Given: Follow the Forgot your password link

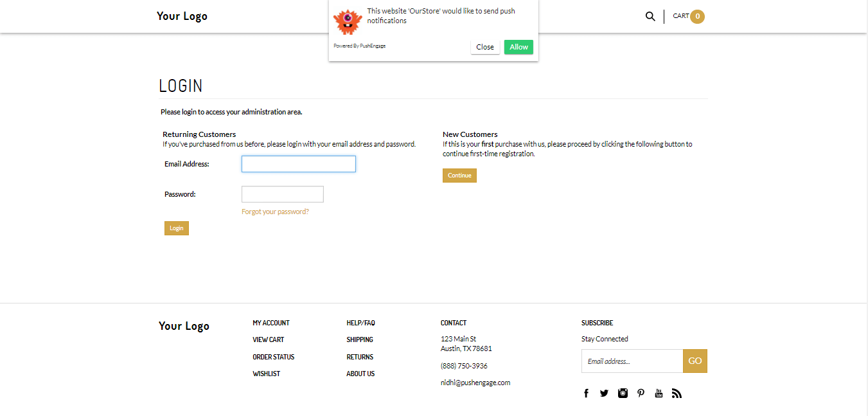Looking at the screenshot, I should [275, 212].
